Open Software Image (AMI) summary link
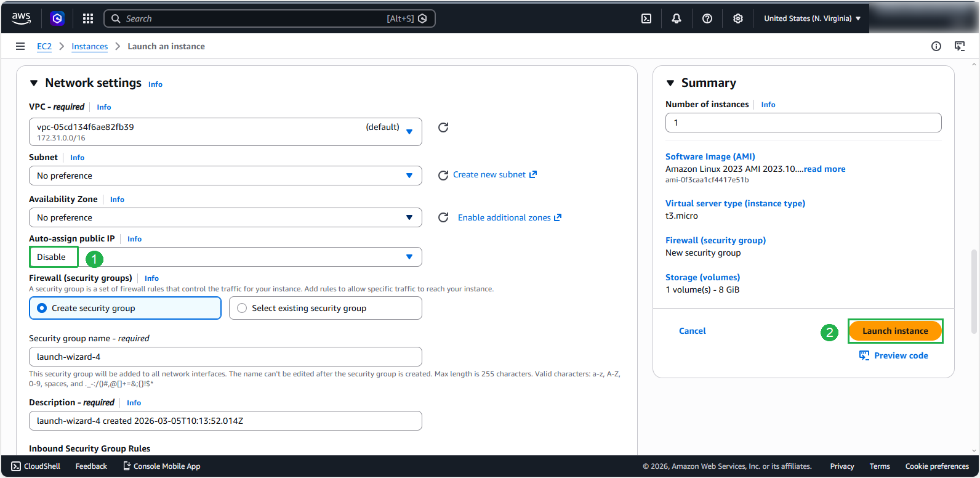Screen dimensions: 980x478 [710, 156]
